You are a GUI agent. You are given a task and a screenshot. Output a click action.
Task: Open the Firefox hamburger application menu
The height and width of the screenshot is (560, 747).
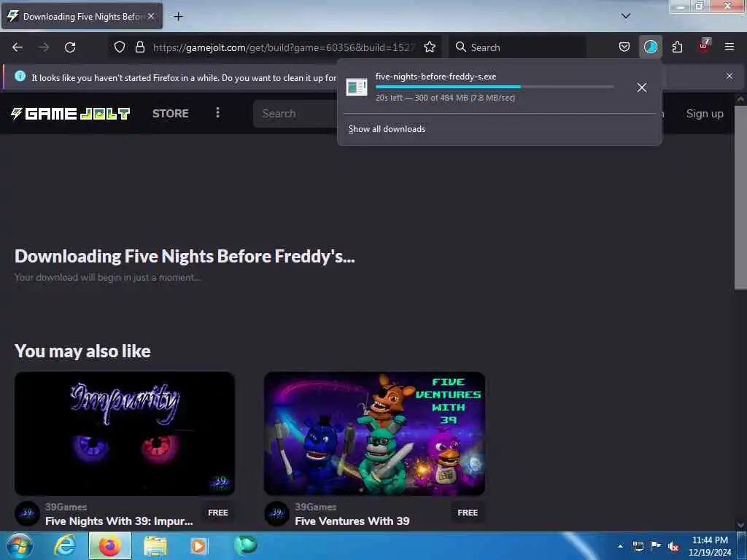coord(729,47)
